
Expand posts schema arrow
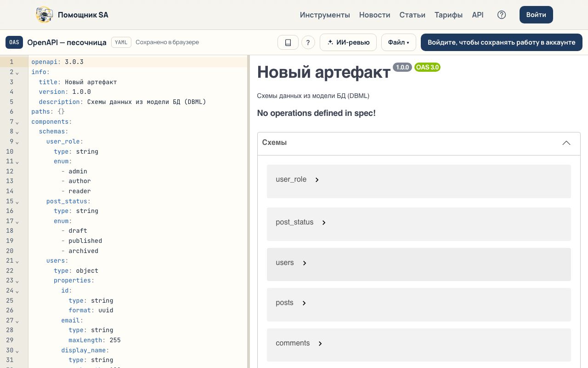pyautogui.click(x=304, y=303)
